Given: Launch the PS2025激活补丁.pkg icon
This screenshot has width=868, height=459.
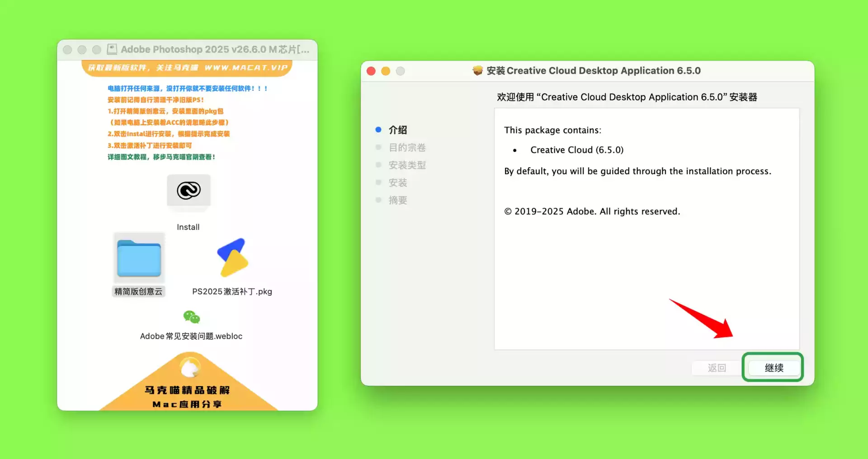Looking at the screenshot, I should click(232, 258).
